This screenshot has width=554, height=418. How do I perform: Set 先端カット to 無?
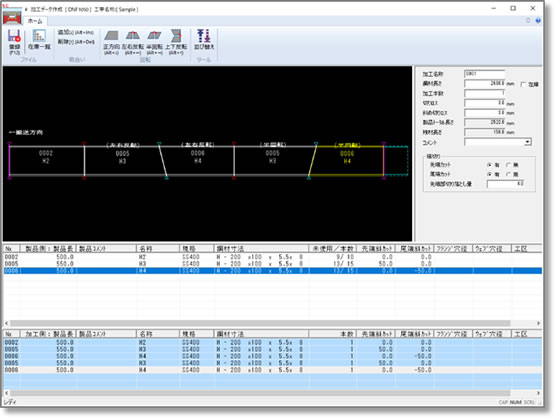508,165
